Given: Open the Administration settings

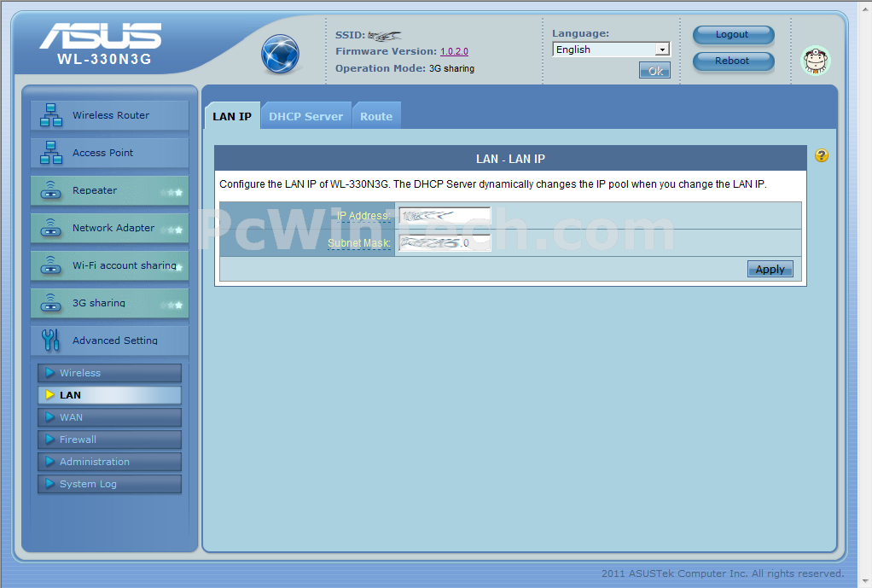Looking at the screenshot, I should tap(109, 462).
